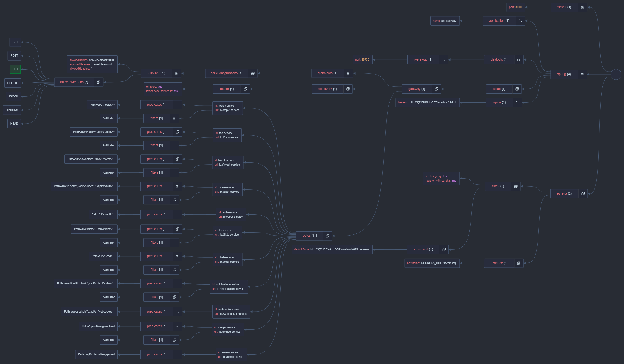624x364 pixels.
Task: Click the collapse icon on the server node
Action: tap(583, 7)
